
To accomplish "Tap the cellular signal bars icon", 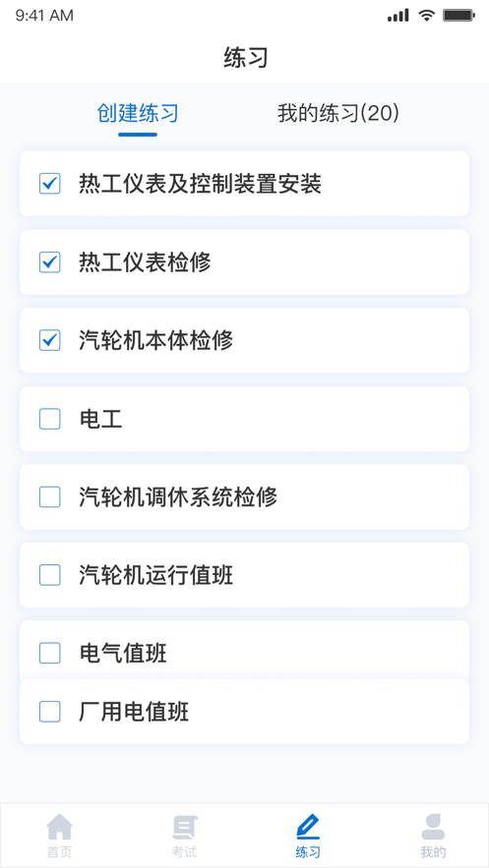I will 398,15.
